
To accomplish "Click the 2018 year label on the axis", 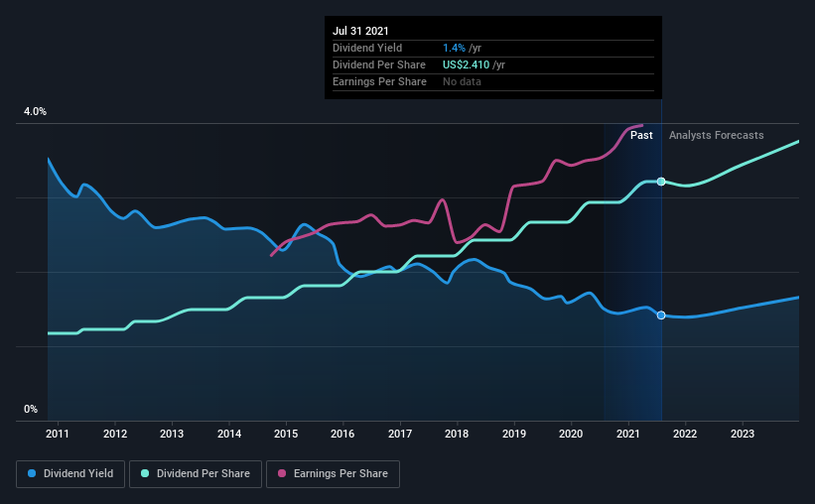I will pyautogui.click(x=457, y=434).
